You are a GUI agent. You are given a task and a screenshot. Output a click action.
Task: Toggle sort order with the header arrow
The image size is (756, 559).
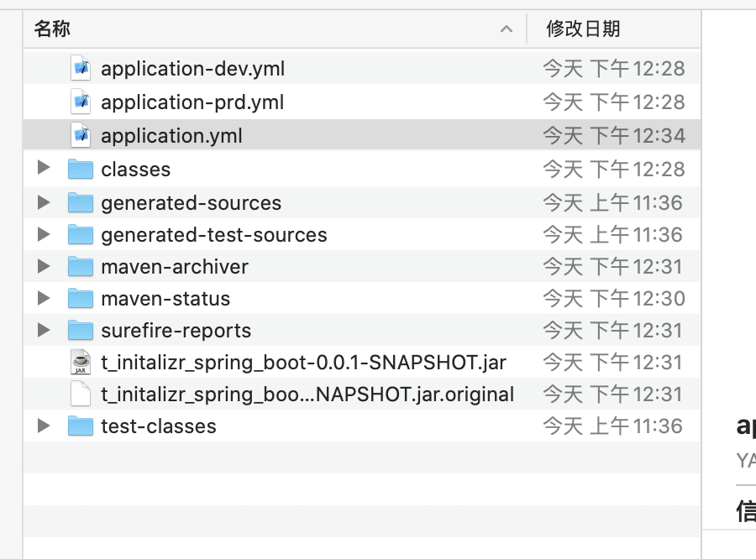tap(507, 29)
